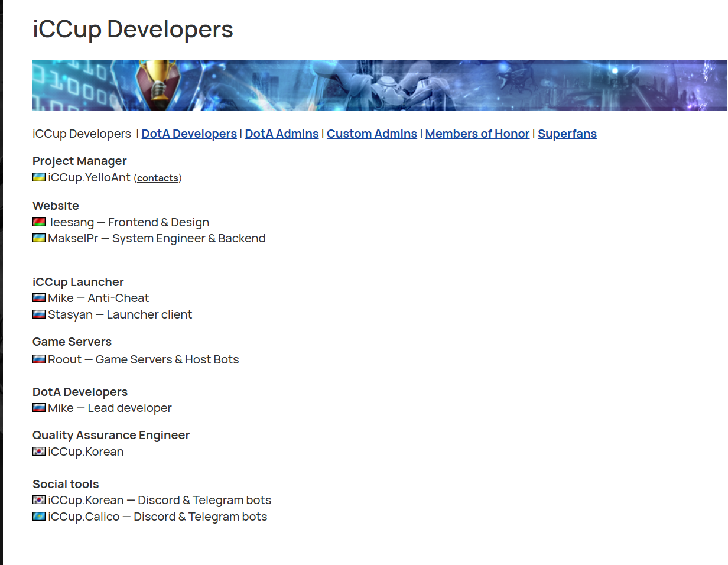Click the flag icon next to Roout
Image resolution: width=728 pixels, height=565 pixels.
(39, 359)
